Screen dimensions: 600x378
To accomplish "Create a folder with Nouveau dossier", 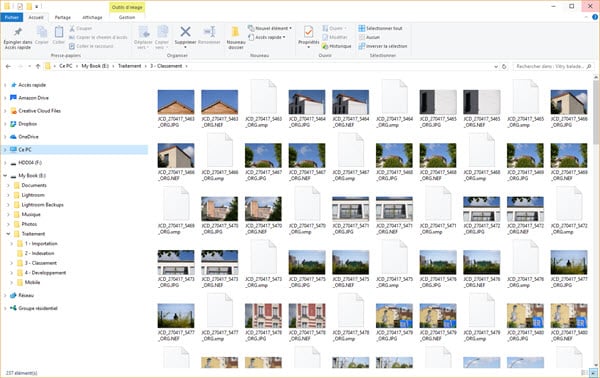I will pos(236,37).
